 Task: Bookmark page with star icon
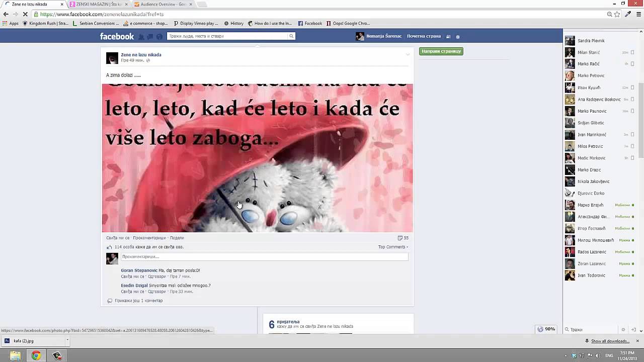click(617, 14)
